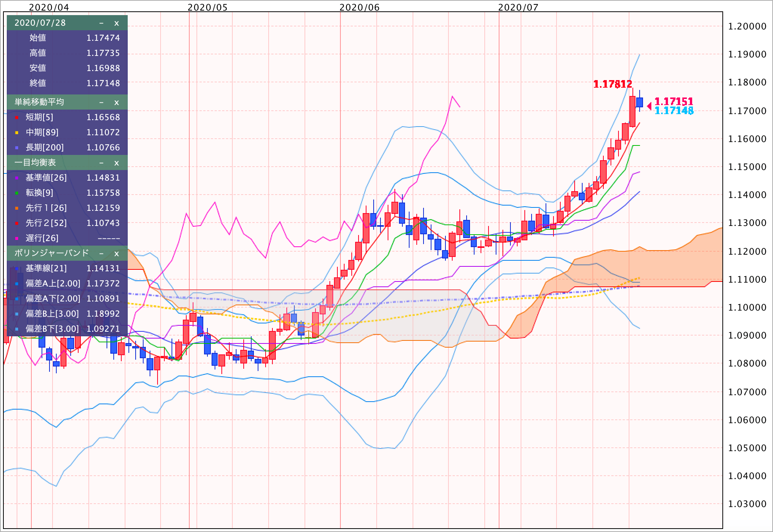Select the 終値 1.17148 row
Image resolution: width=773 pixels, height=532 pixels.
pos(67,83)
